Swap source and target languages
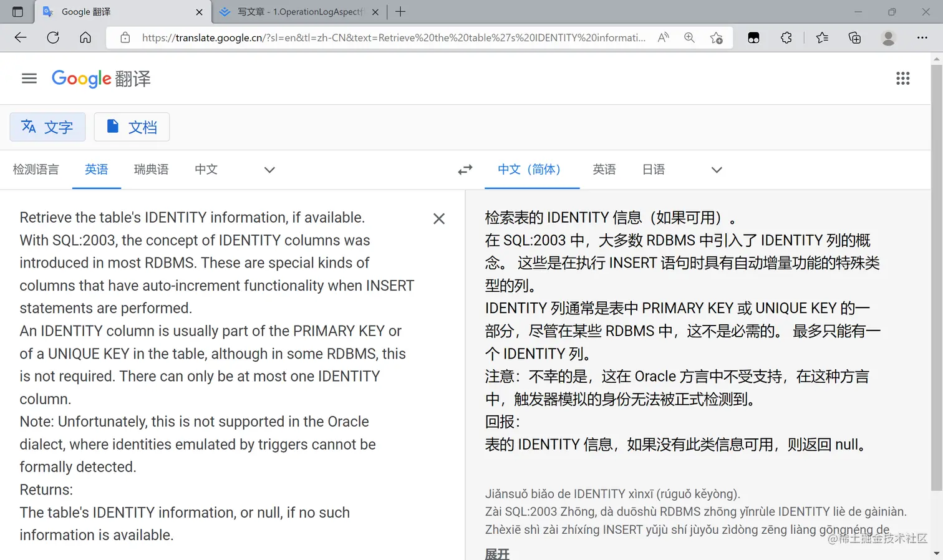Image resolution: width=943 pixels, height=560 pixels. 465,170
